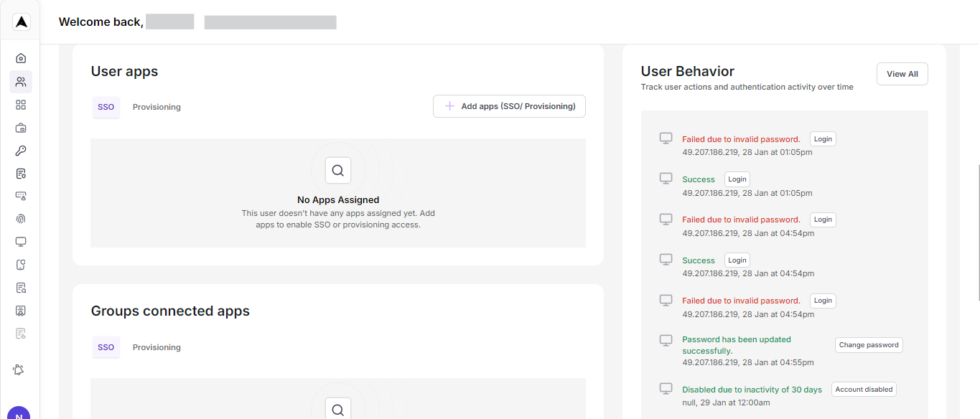Select the key (credentials) sidebar icon
Screen dimensions: 980x419
point(21,151)
